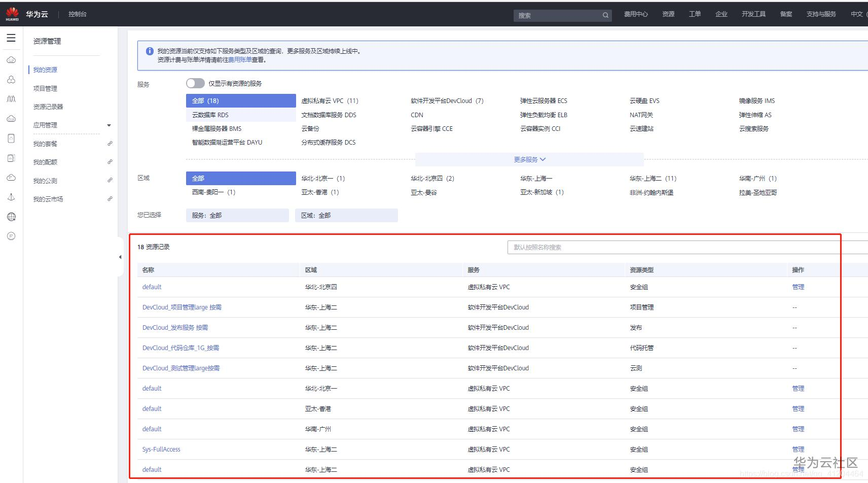Select 我的资源 in the sidebar

(45, 70)
